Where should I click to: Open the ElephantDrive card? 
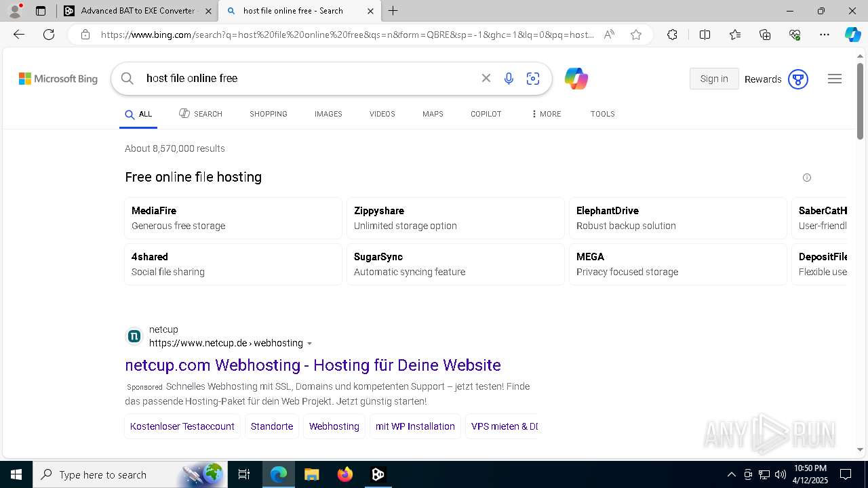tap(678, 218)
